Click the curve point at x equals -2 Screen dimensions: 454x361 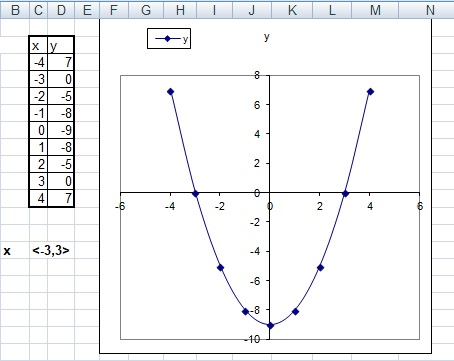(x=220, y=268)
